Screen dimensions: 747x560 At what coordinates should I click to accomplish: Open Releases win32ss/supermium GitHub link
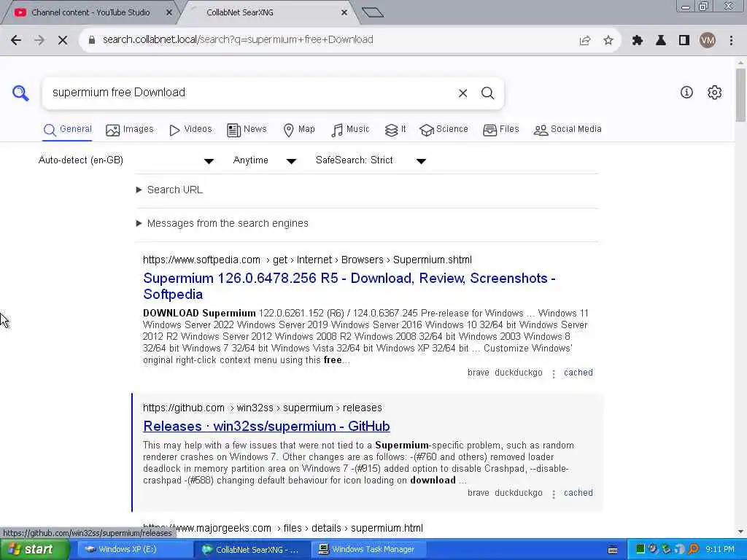(266, 426)
